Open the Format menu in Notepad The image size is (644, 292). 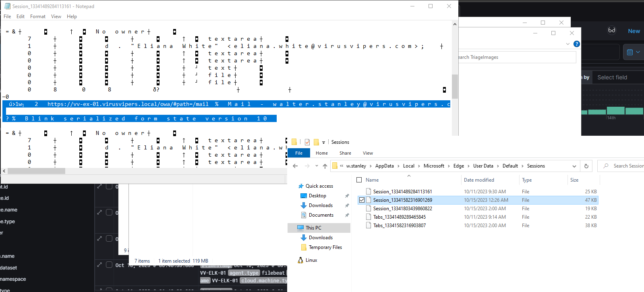37,17
